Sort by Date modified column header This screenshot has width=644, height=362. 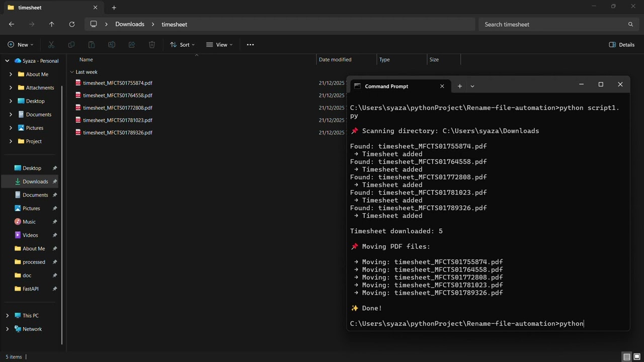click(335, 59)
